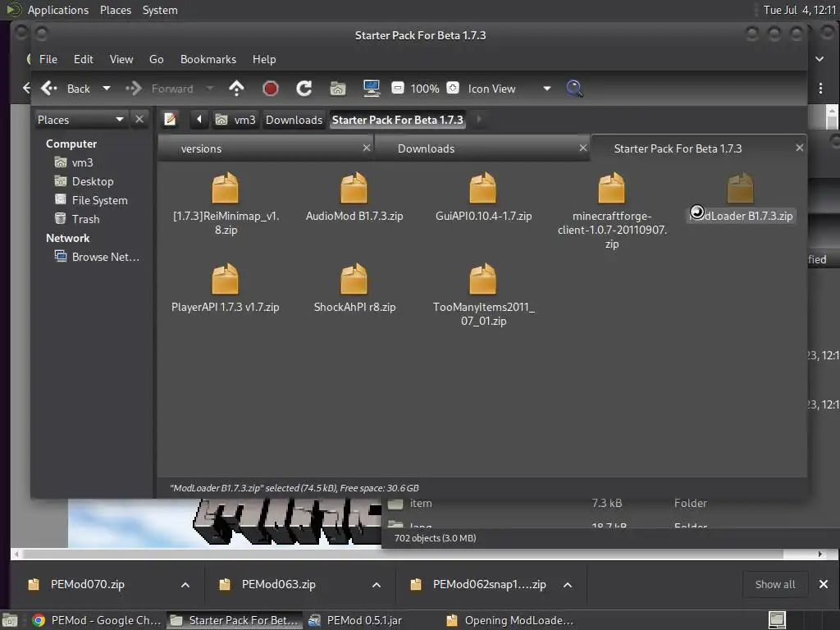This screenshot has height=630, width=840.
Task: Close the versions tab
Action: (367, 148)
